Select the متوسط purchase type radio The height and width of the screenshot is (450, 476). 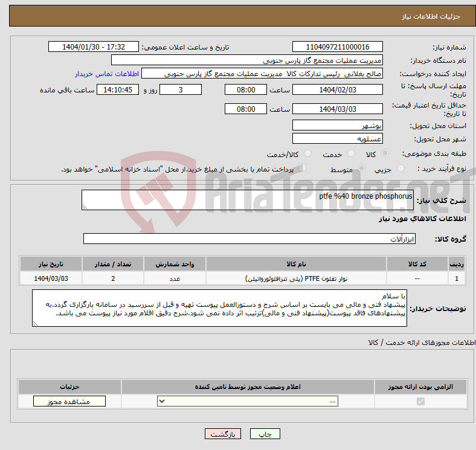(361, 169)
